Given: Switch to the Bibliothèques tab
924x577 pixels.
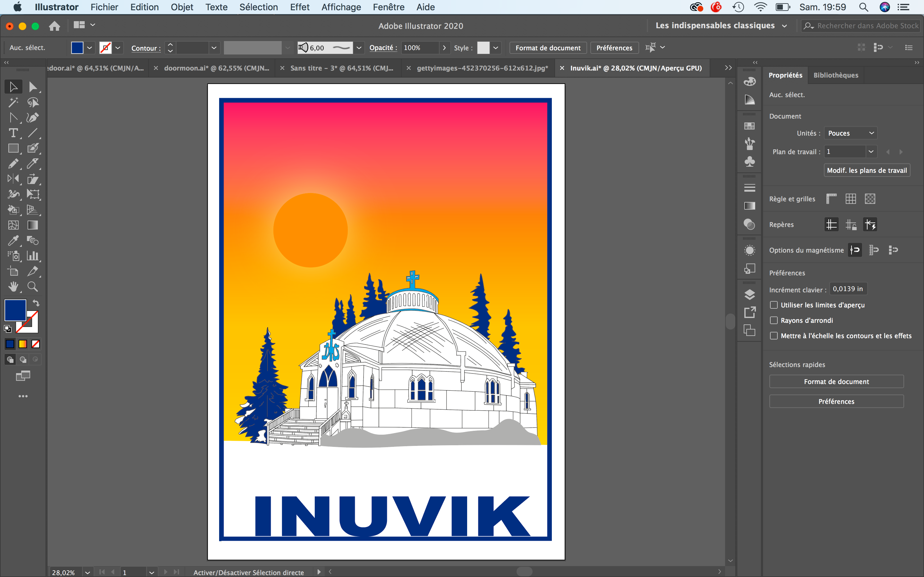Looking at the screenshot, I should point(835,75).
